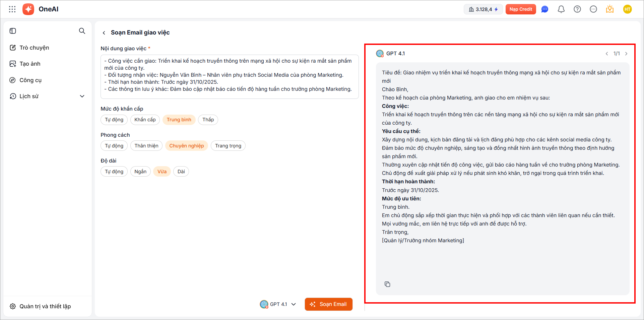This screenshot has width=644, height=320.
Task: Open the more options ellipsis icon
Action: pyautogui.click(x=593, y=9)
